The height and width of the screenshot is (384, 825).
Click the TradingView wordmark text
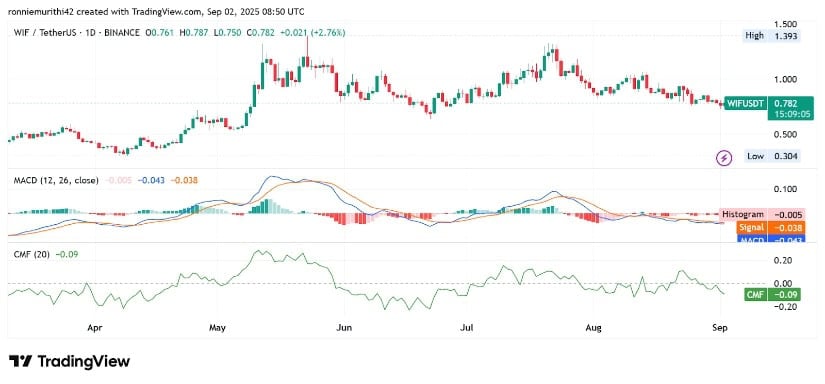click(x=83, y=361)
